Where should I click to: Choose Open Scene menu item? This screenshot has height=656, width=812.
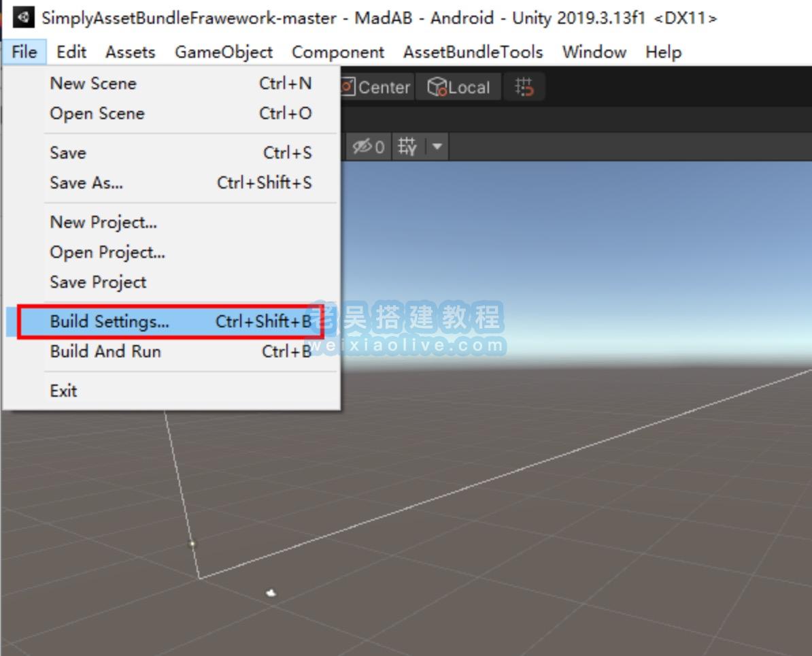point(97,113)
